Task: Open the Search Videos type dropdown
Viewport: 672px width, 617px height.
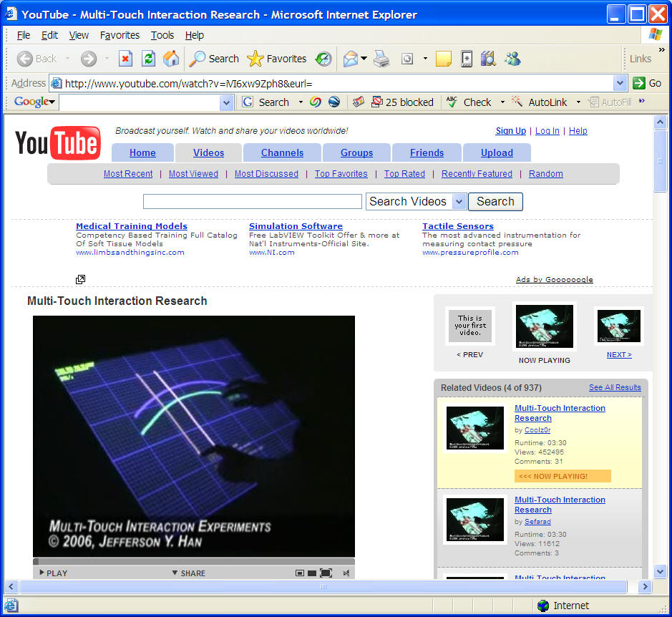Action: click(459, 202)
